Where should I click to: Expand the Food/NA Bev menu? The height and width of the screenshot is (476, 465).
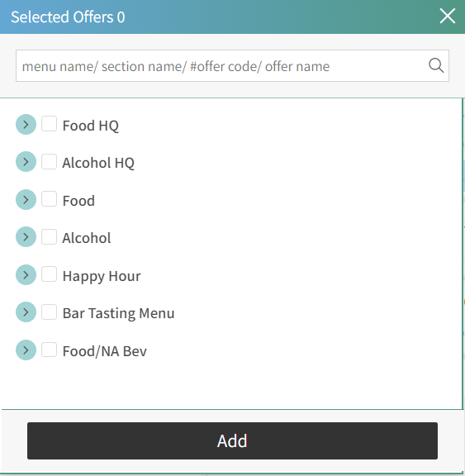(26, 350)
